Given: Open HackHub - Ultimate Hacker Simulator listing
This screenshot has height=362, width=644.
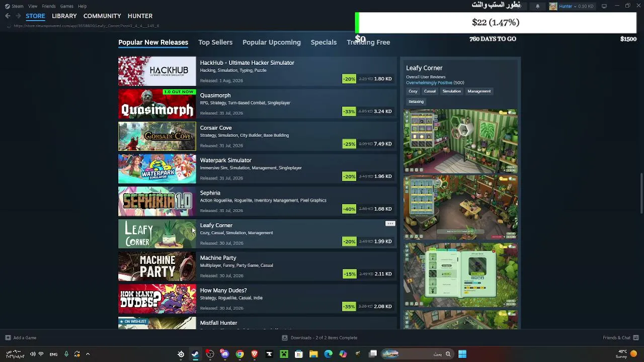Looking at the screenshot, I should (257, 71).
